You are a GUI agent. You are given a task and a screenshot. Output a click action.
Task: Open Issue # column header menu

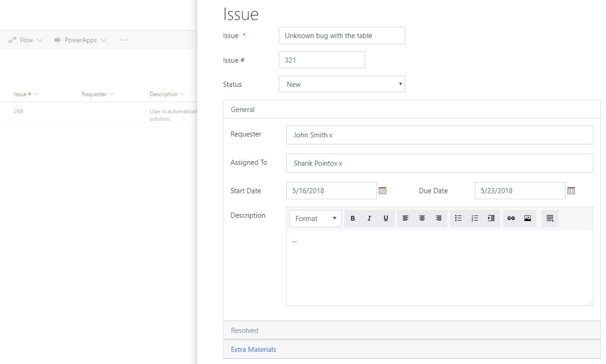coord(26,94)
